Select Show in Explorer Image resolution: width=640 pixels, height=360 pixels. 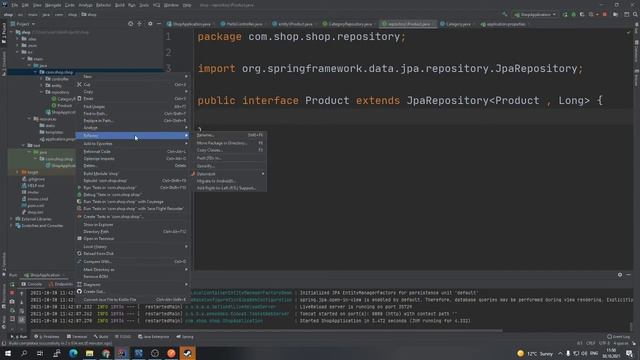[x=132, y=224]
